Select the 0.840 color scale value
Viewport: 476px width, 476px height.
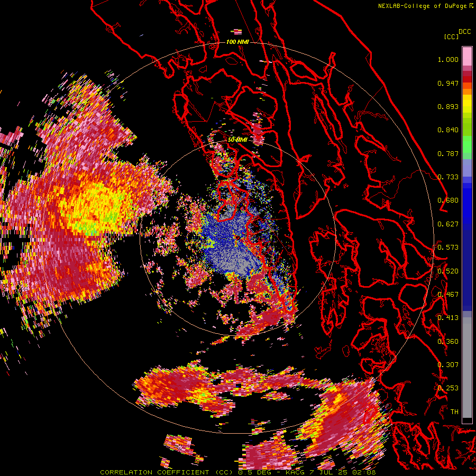pyautogui.click(x=448, y=130)
